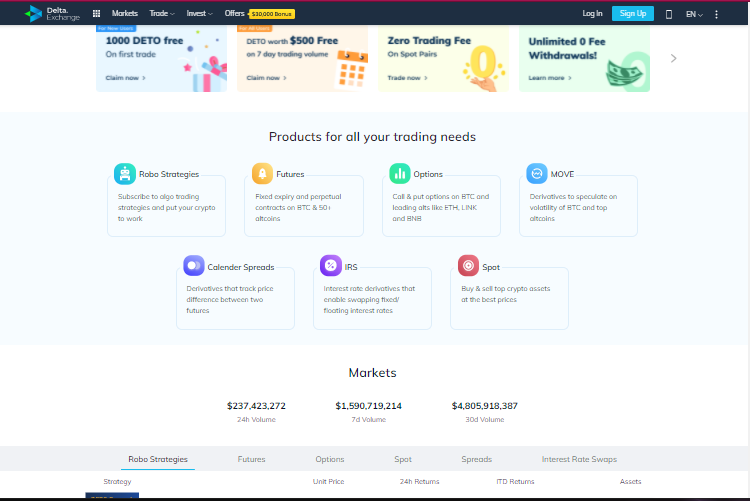Image resolution: width=750 pixels, height=501 pixels.
Task: Click the Delta Exchange logo
Action: pos(52,13)
